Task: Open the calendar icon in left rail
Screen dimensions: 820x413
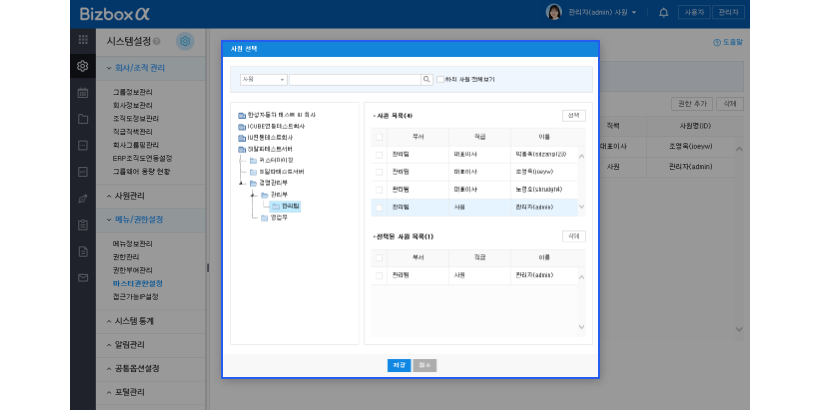Action: 83,93
